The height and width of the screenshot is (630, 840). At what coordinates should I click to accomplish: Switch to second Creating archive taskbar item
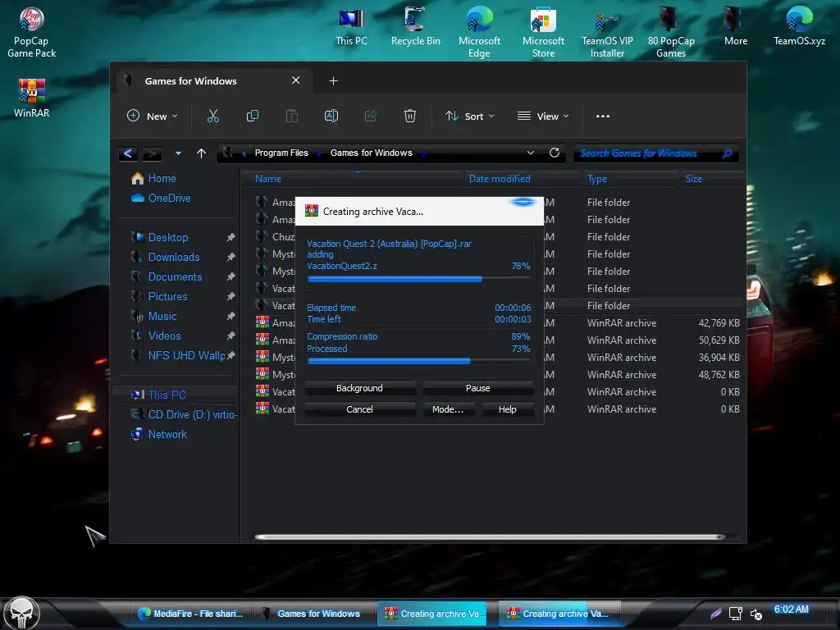tap(558, 614)
